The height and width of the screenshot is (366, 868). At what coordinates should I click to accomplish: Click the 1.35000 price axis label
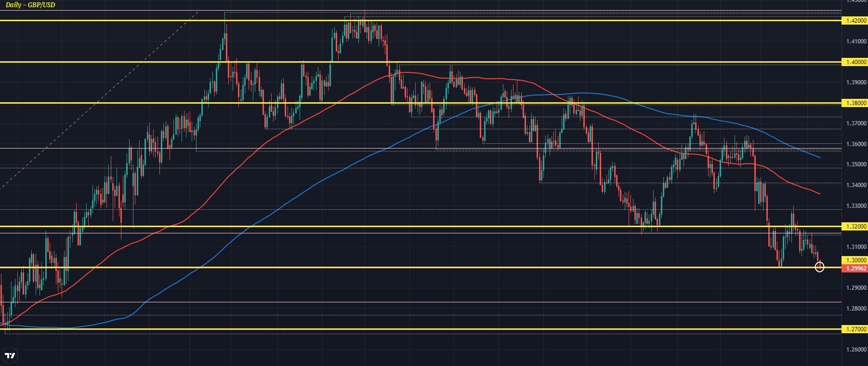click(x=856, y=164)
